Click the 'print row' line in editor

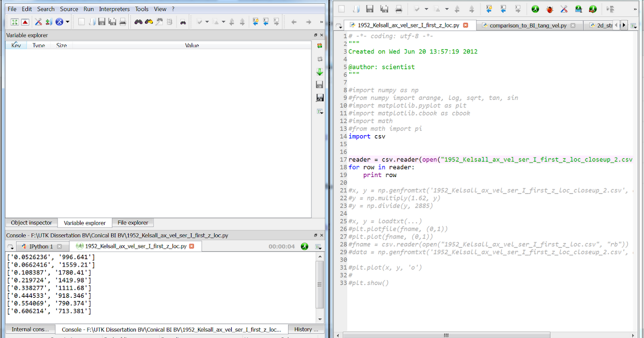pos(380,175)
